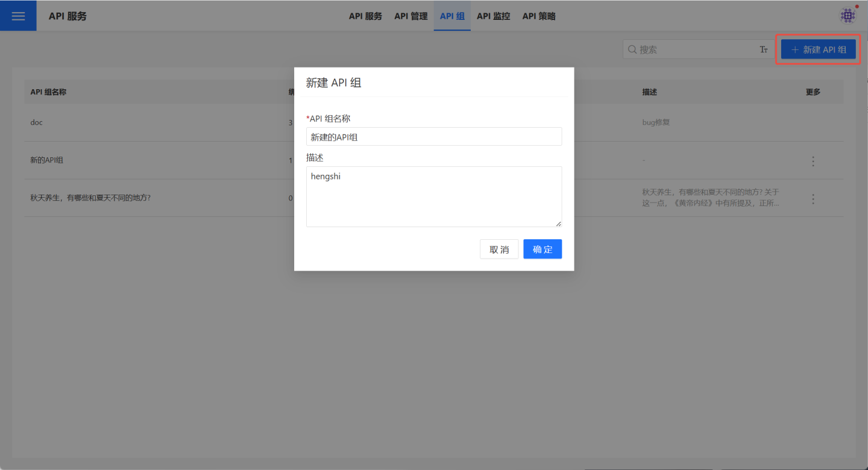Screen dimensions: 868x470
Task: Open the more options for 秋天养生 row
Action: coord(813,199)
